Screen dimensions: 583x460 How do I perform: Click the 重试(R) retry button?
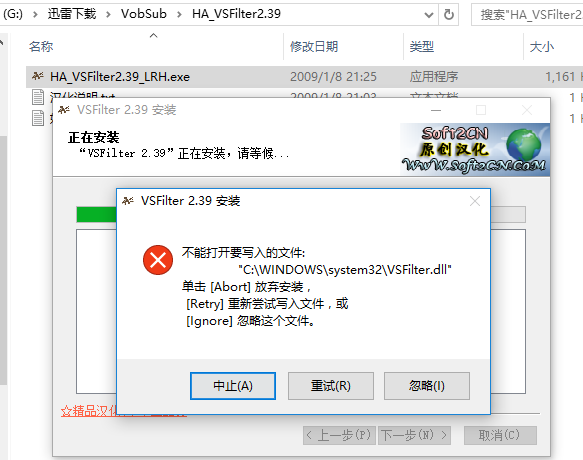pyautogui.click(x=331, y=386)
